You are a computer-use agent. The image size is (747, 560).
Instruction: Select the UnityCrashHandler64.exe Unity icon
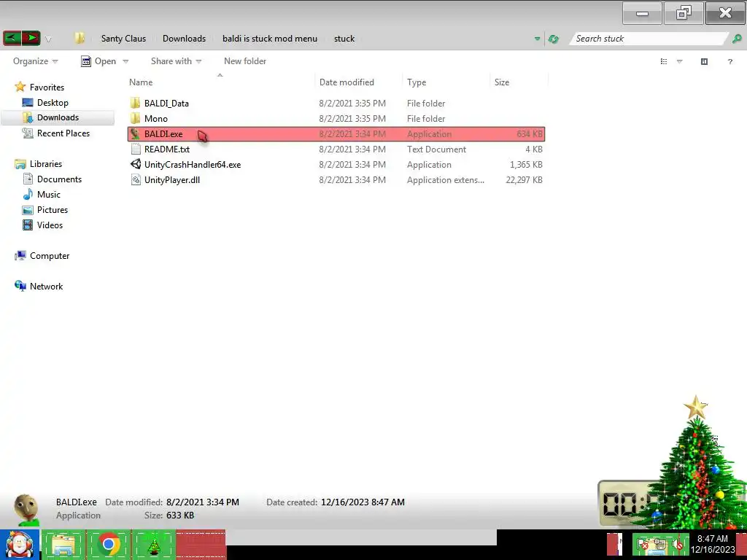135,164
